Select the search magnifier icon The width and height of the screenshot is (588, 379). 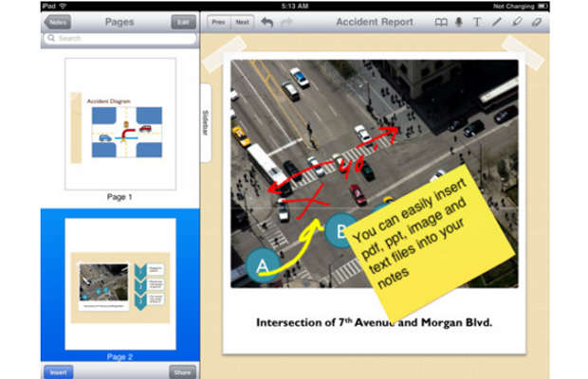pyautogui.click(x=51, y=38)
